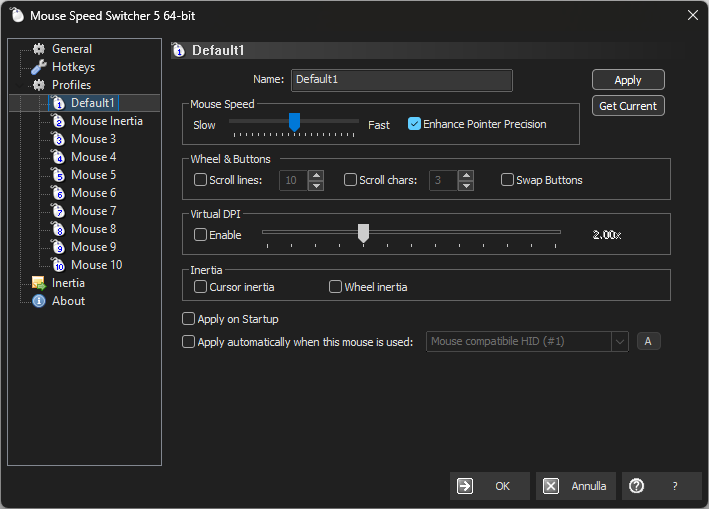Viewport: 709px width, 509px height.
Task: Click the Hotkeys wrench icon
Action: 39,67
